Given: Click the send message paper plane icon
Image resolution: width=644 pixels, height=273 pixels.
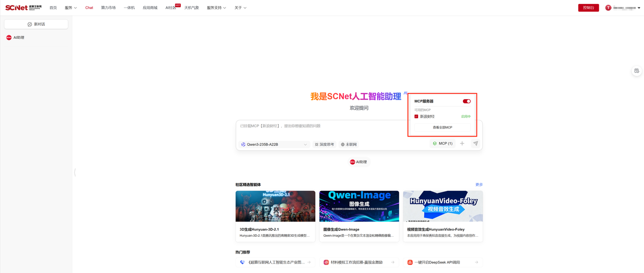Looking at the screenshot, I should coord(475,144).
